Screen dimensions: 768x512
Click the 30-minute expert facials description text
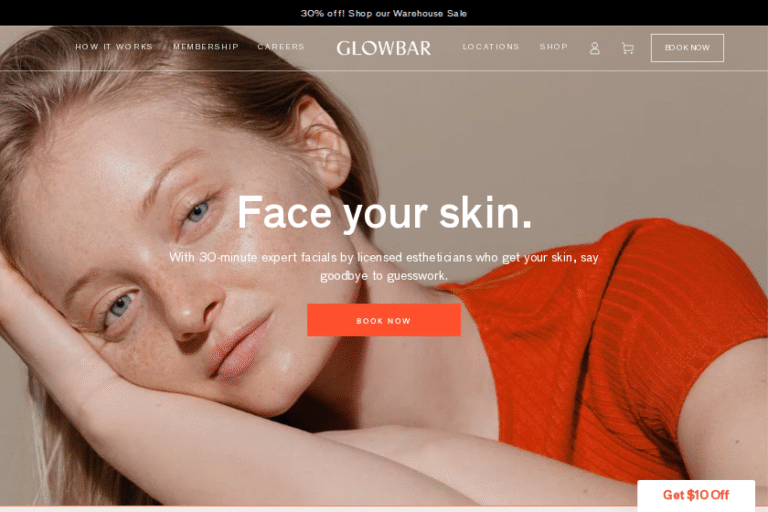tap(384, 266)
